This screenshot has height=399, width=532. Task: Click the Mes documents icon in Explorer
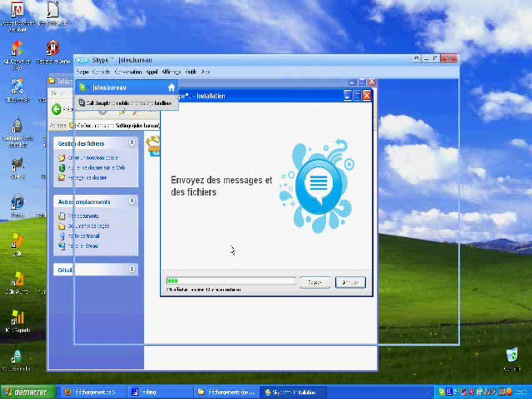point(62,216)
